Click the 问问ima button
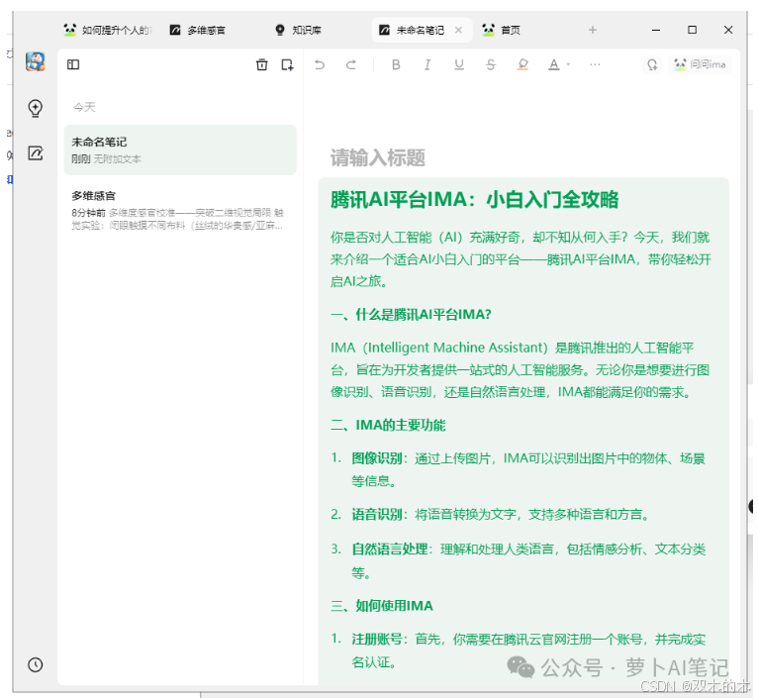The height and width of the screenshot is (700, 758). click(x=701, y=64)
